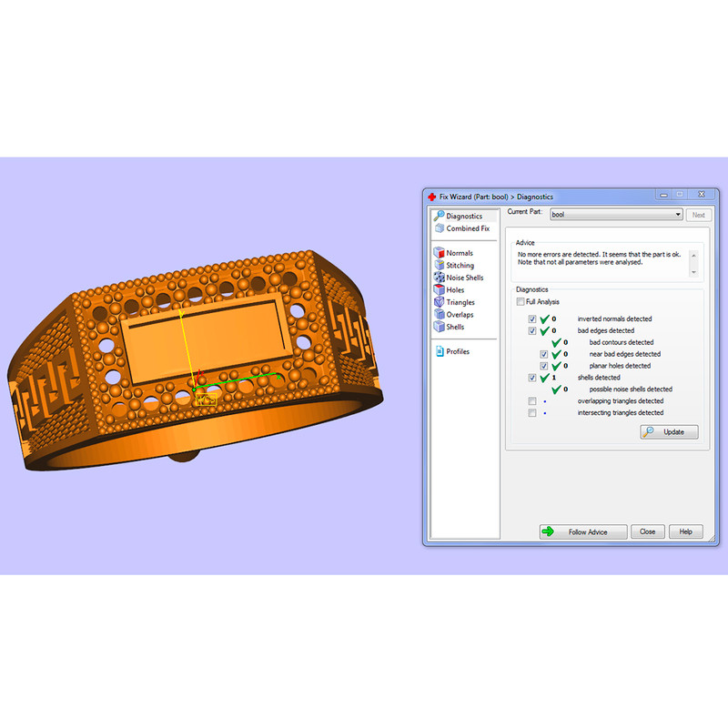Screen dimensions: 728x728
Task: Tick the intersecting triangles detected checkbox
Action: 532,413
